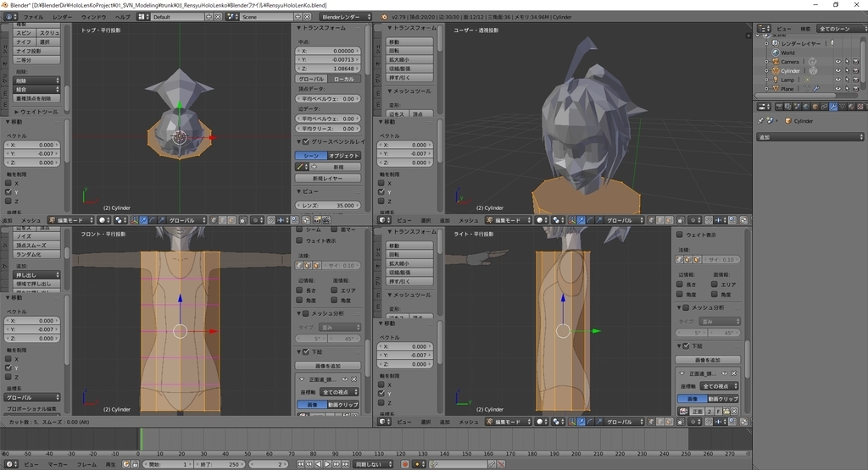Add a new scene beside Scene field

298,17
